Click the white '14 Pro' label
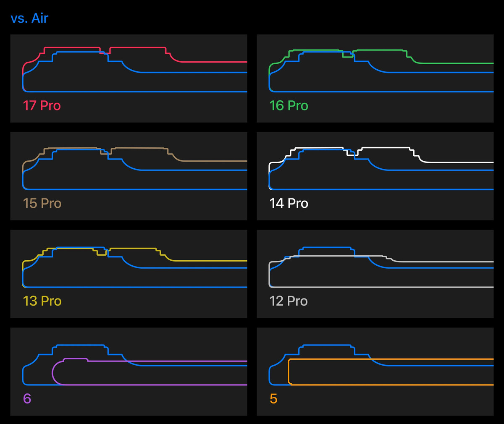 [x=289, y=203]
